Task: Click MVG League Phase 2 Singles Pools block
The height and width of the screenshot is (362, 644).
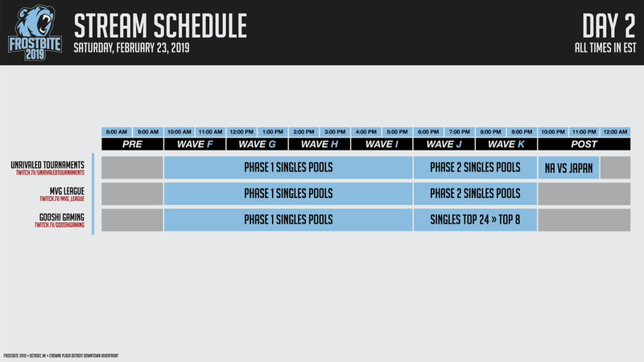Action: pyautogui.click(x=475, y=194)
